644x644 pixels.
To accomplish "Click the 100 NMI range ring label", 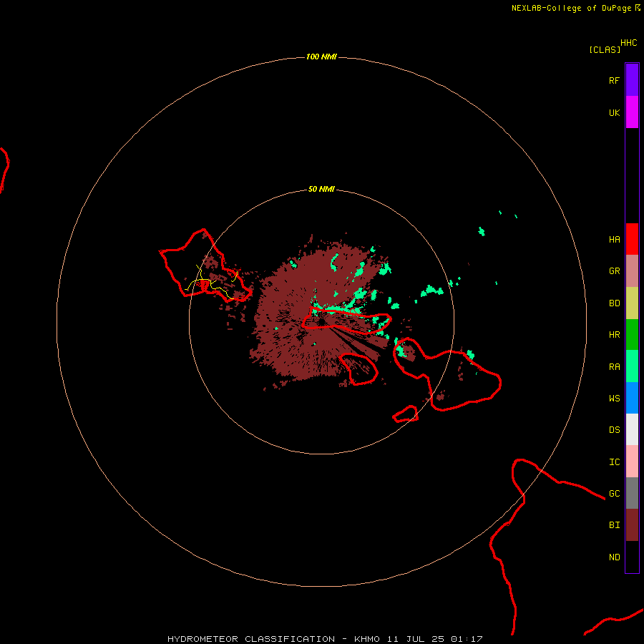I will click(x=321, y=57).
